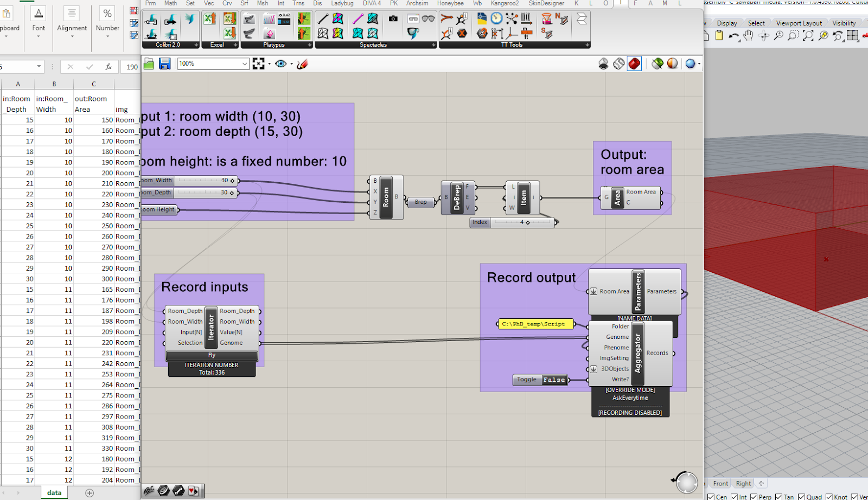Toggle the Perp osnap checkbox

tap(754, 497)
